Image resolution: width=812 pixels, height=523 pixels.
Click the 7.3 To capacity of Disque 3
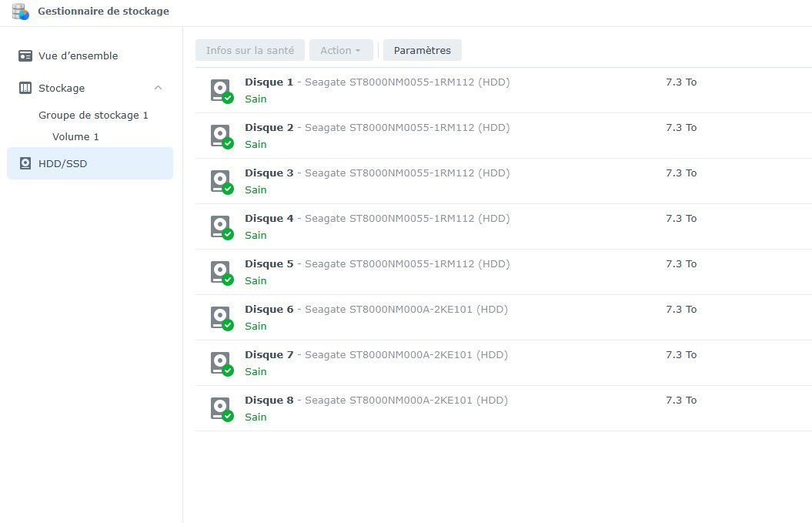pos(681,173)
